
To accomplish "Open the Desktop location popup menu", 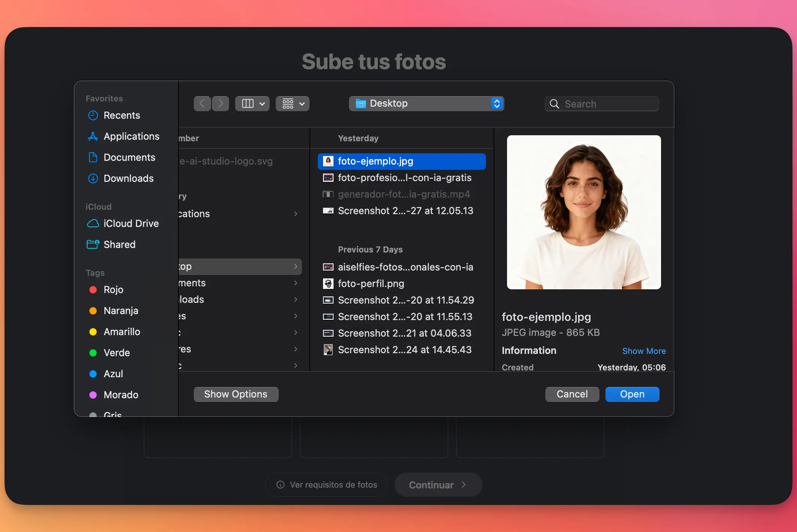I will pos(426,103).
